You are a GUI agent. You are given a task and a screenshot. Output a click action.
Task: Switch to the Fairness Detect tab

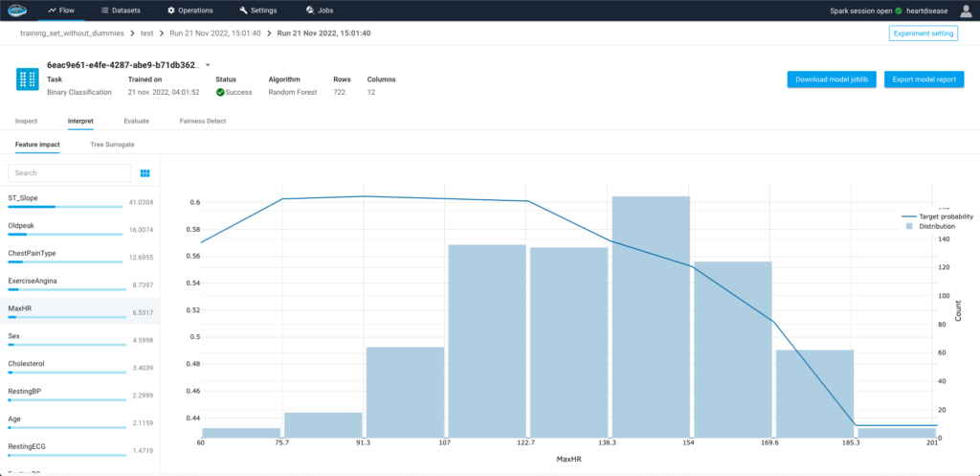(203, 121)
